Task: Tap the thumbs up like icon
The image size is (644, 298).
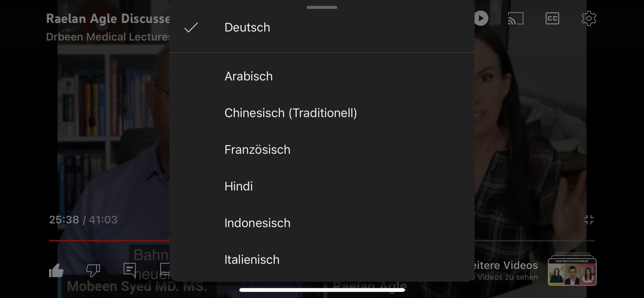Action: (x=56, y=270)
